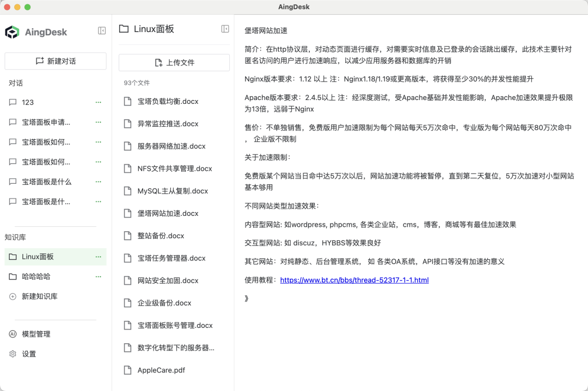Open file MySQL主从复制.docx
This screenshot has height=391, width=588.
click(x=174, y=191)
